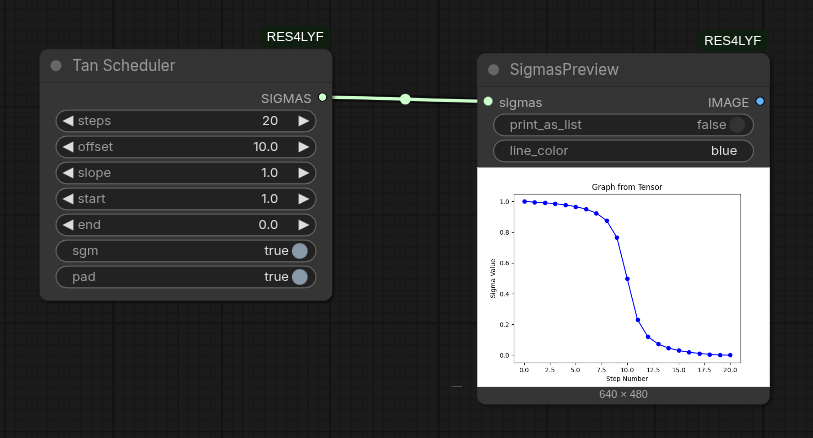813x438 pixels.
Task: Click the RES4LYF badge above Tan Scheduler
Action: tap(295, 37)
